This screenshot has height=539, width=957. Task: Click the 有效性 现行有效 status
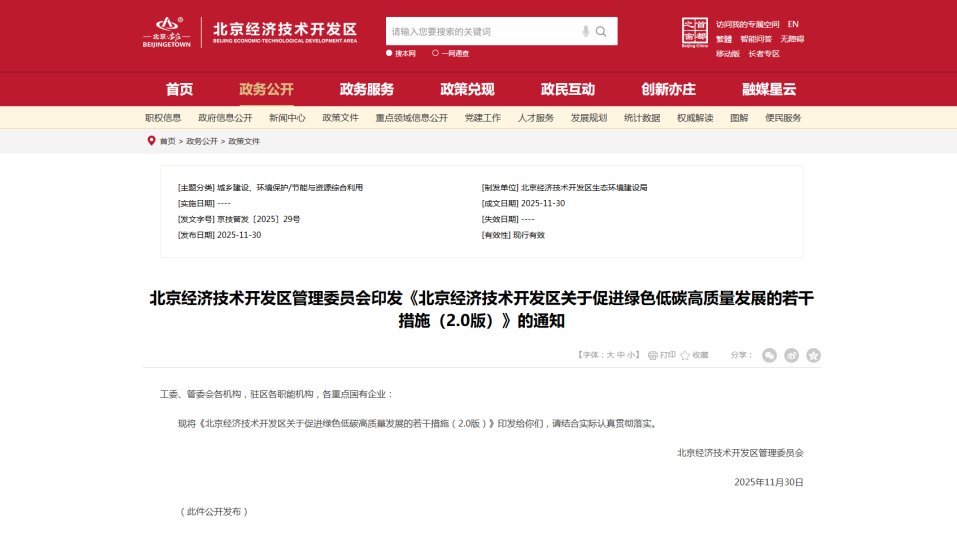(x=529, y=235)
